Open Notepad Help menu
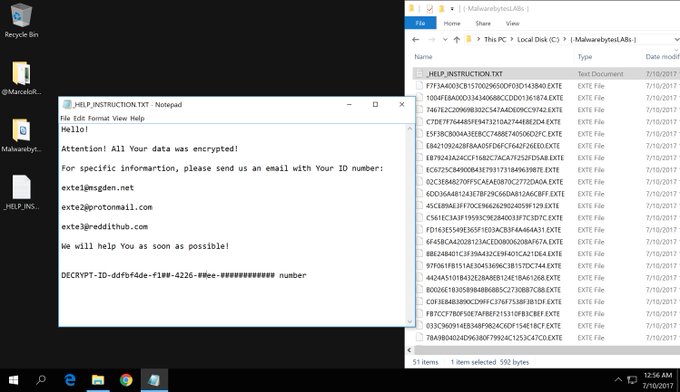The image size is (680, 392). point(137,118)
